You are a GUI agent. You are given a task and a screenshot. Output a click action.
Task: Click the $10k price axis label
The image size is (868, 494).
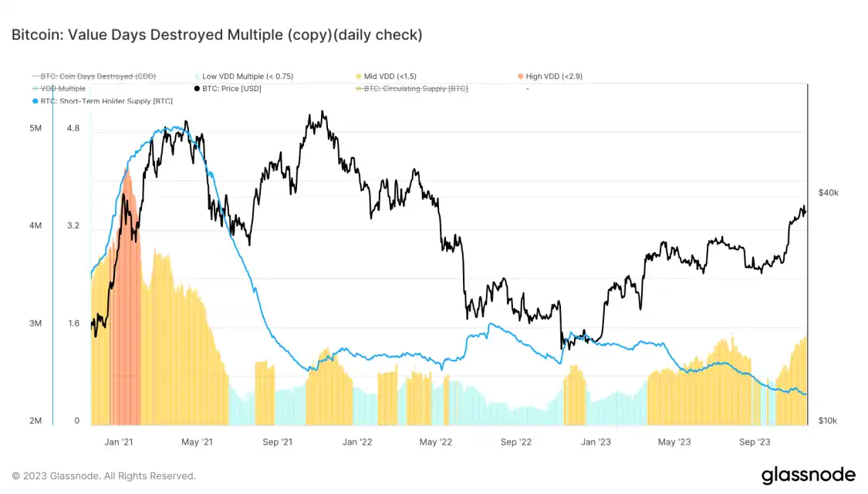pyautogui.click(x=827, y=421)
